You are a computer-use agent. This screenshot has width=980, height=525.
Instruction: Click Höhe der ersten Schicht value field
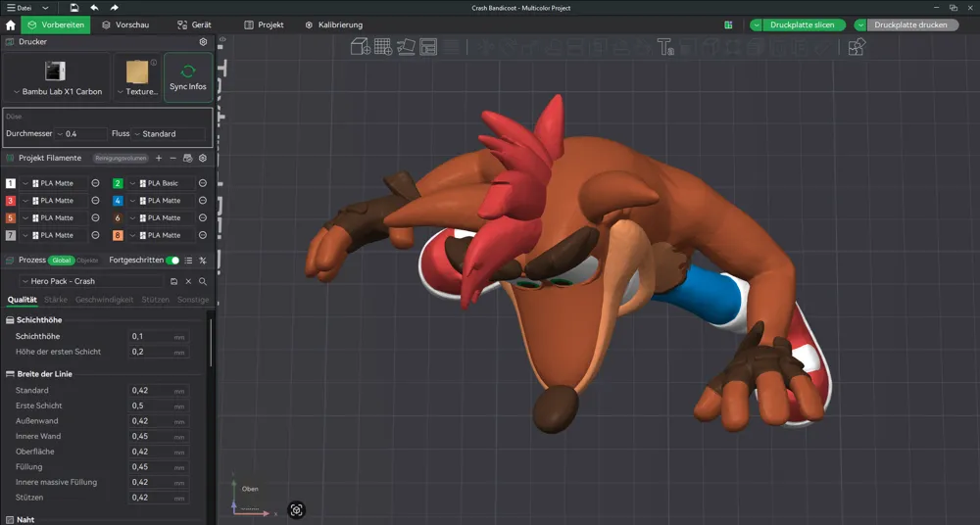pyautogui.click(x=159, y=352)
